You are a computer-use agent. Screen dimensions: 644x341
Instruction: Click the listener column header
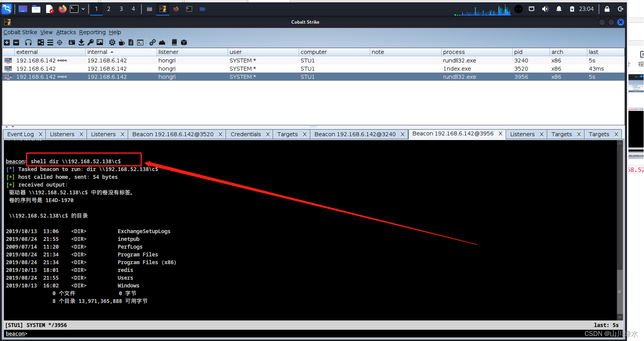(192, 52)
